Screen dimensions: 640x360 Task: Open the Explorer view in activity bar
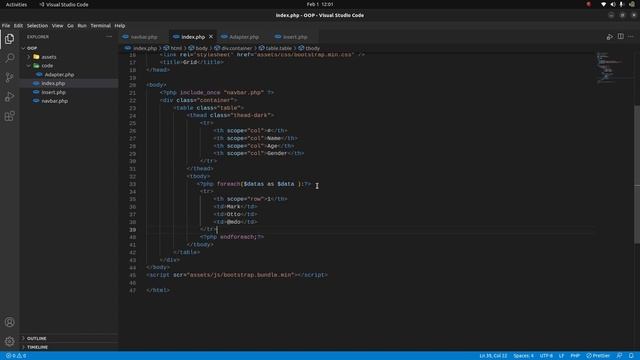(9, 39)
